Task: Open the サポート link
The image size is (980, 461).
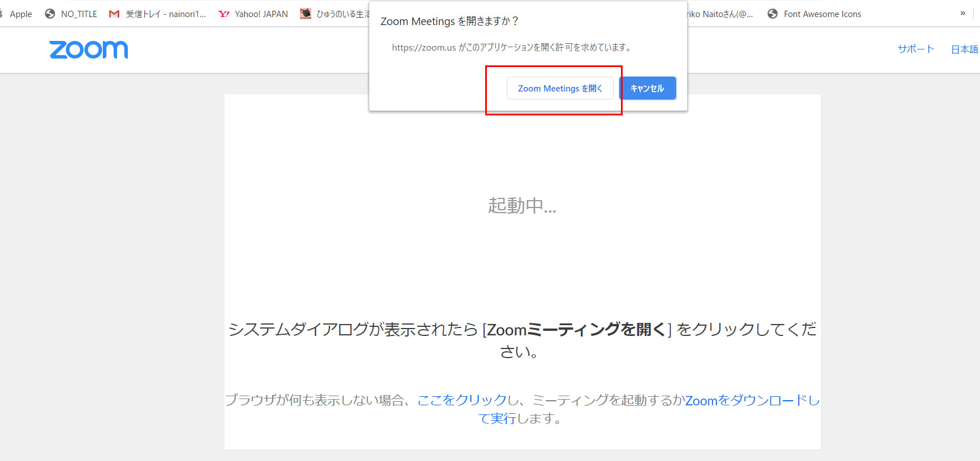Action: click(916, 49)
